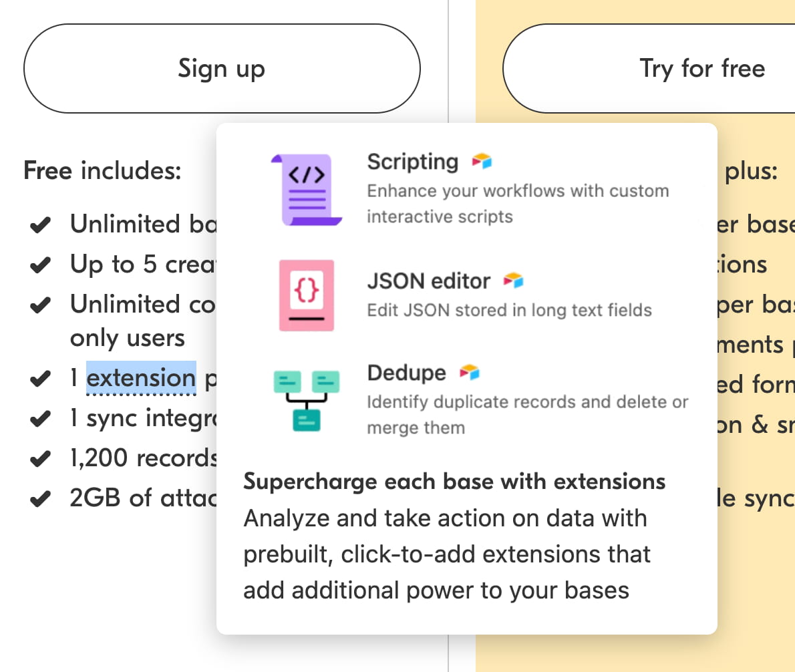Open the Dedupe extension title
This screenshot has height=672, width=795.
[406, 373]
